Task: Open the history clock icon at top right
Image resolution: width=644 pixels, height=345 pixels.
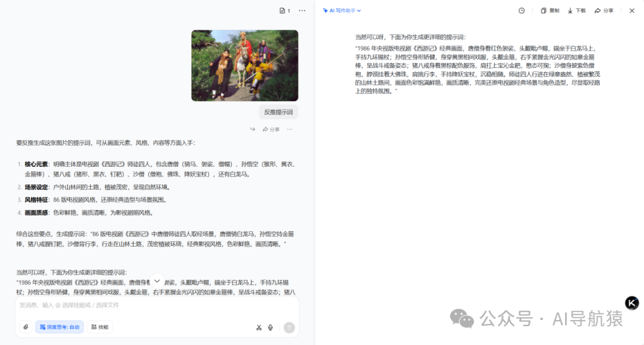Action: click(x=521, y=10)
